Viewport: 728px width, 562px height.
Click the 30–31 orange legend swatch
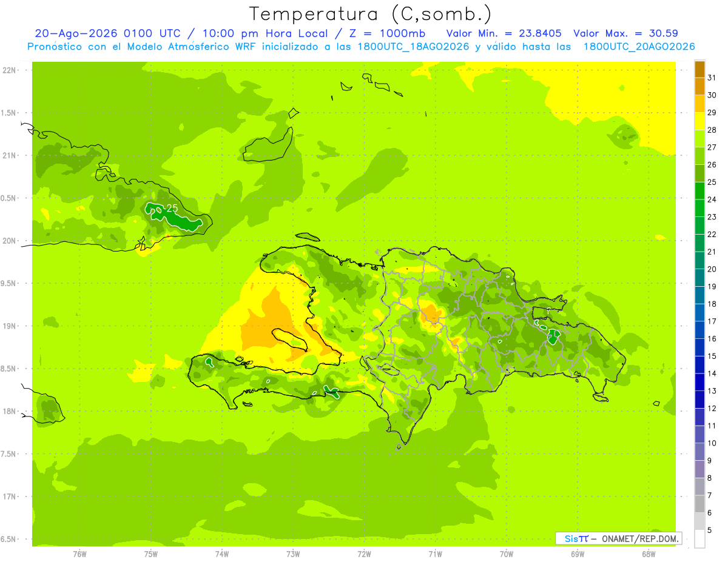699,86
